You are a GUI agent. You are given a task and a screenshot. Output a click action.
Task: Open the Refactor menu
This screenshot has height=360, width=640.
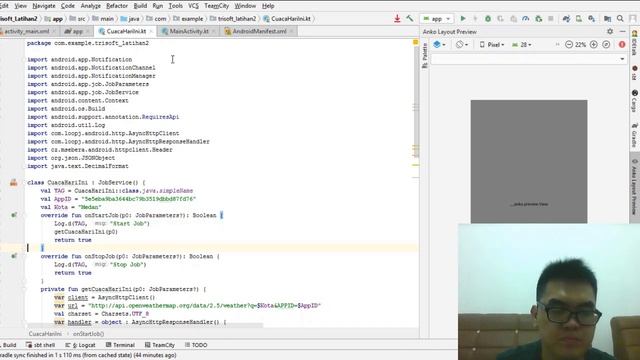117,6
